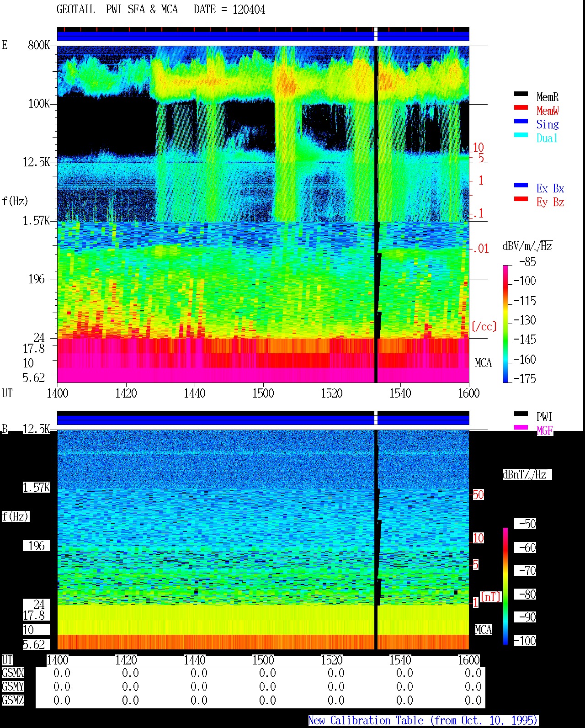This screenshot has width=585, height=728.
Task: Open the New Calibration Table link
Action: 423,720
